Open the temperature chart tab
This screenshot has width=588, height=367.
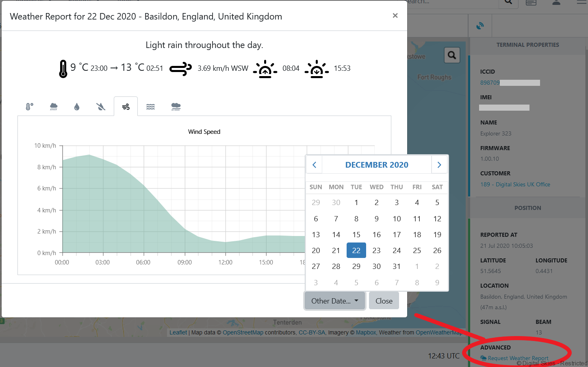tap(29, 107)
